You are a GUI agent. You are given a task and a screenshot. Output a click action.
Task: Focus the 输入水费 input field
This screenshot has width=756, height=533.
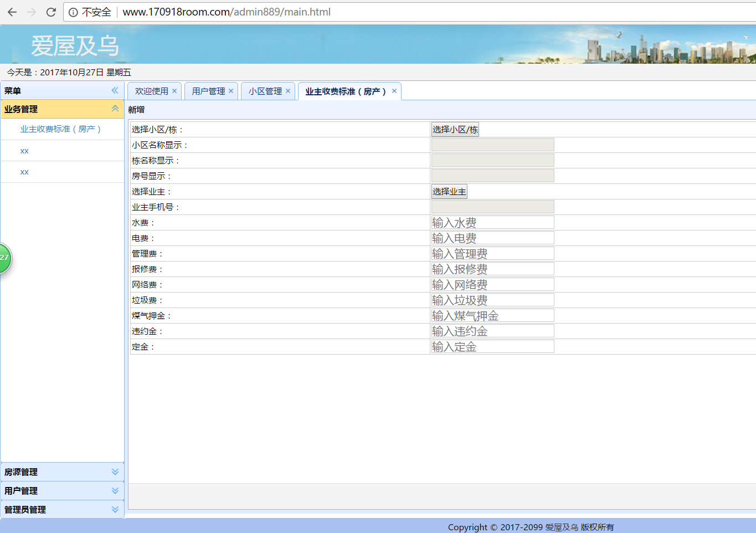492,223
